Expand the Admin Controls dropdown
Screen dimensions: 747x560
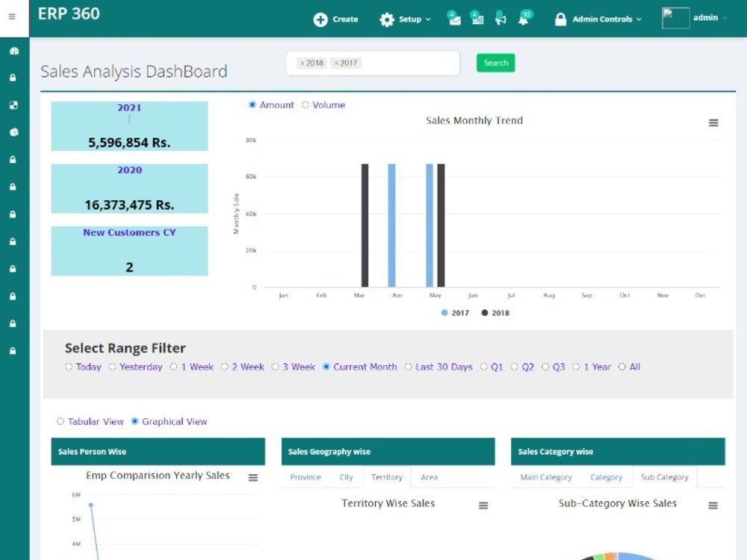click(639, 19)
